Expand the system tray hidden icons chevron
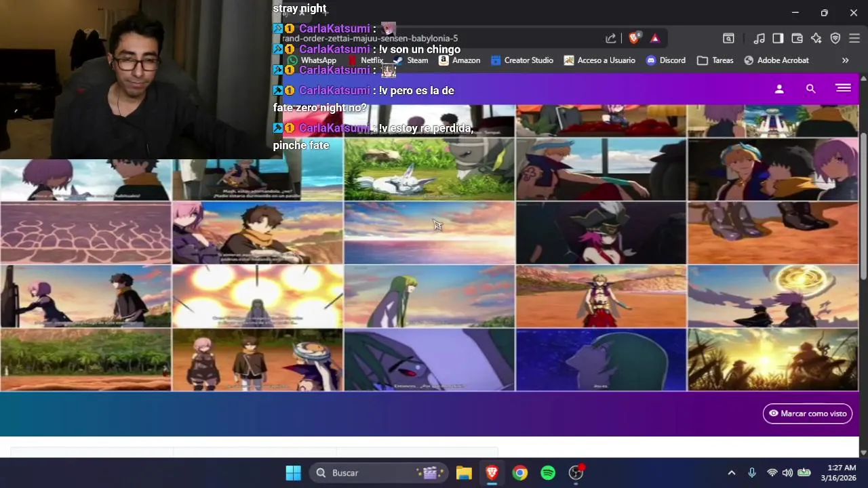Viewport: 868px width, 488px height. pos(731,472)
